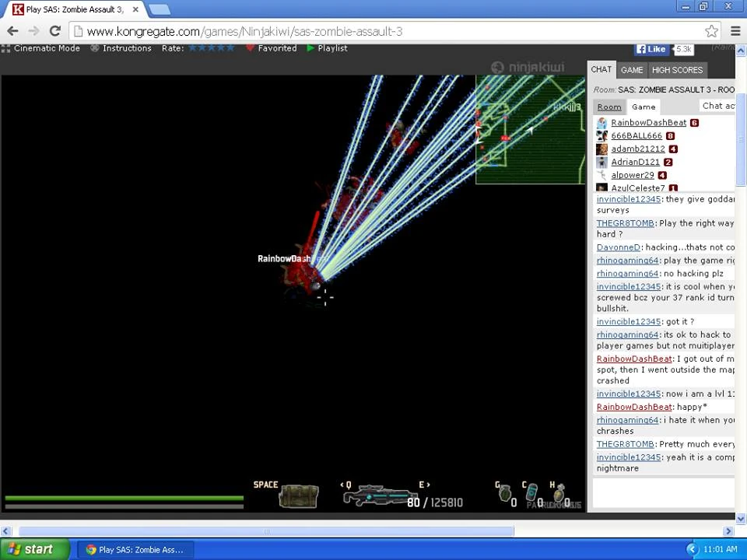
Task: Open the Chrome menu icon
Action: click(735, 31)
